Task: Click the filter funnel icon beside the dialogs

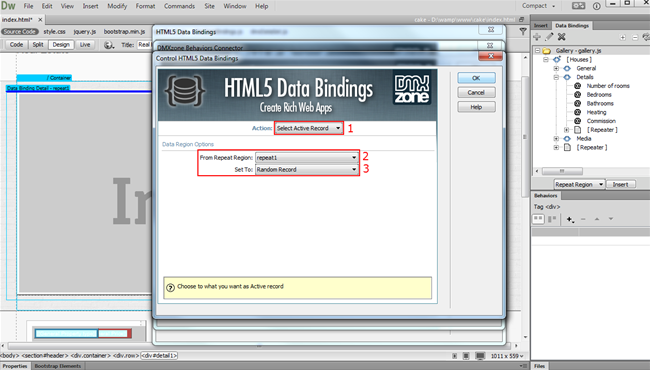Action: 523,31
